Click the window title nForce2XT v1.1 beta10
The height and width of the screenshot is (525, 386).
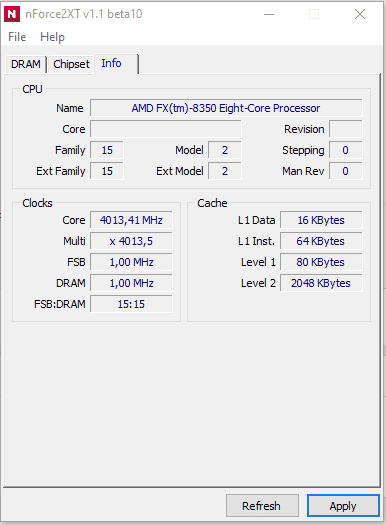(84, 14)
